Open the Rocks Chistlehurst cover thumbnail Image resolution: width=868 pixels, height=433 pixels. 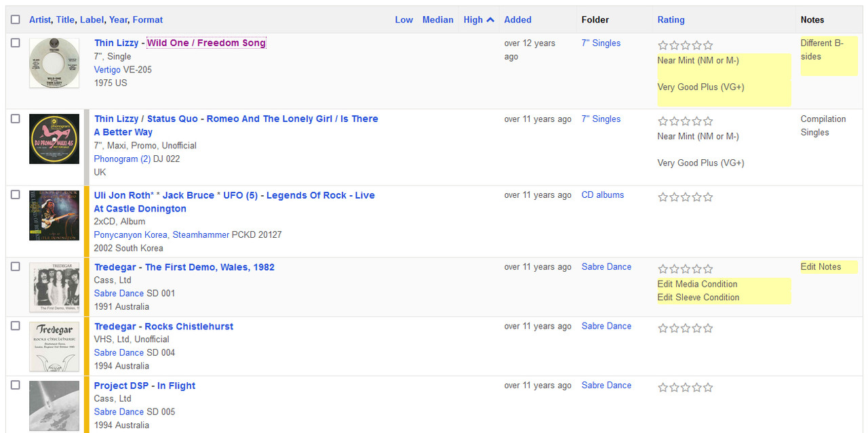[54, 347]
